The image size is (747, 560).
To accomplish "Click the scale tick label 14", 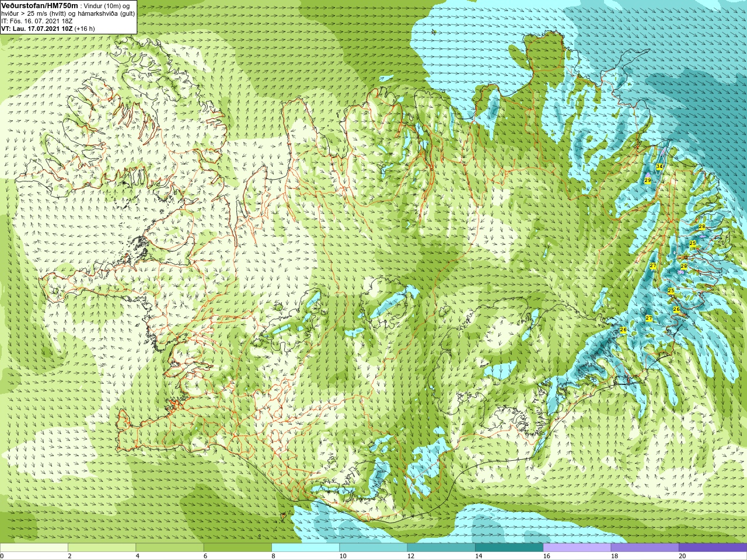I will pos(479,556).
